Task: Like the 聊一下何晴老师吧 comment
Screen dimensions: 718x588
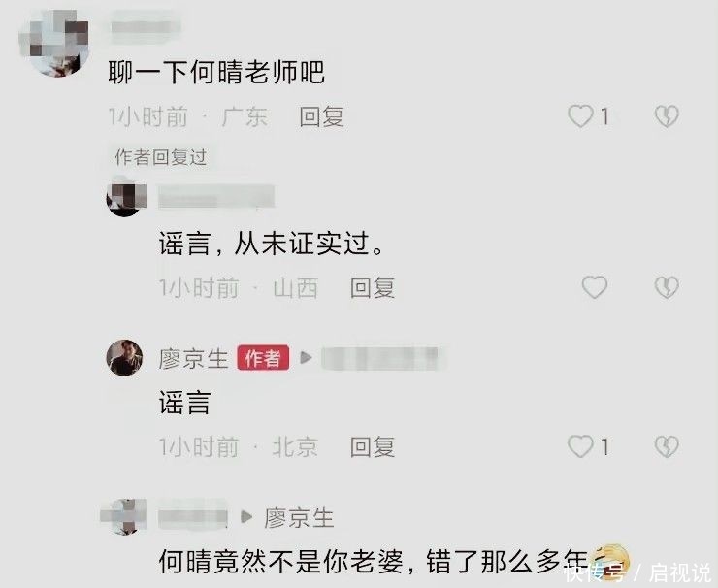Action: (580, 115)
